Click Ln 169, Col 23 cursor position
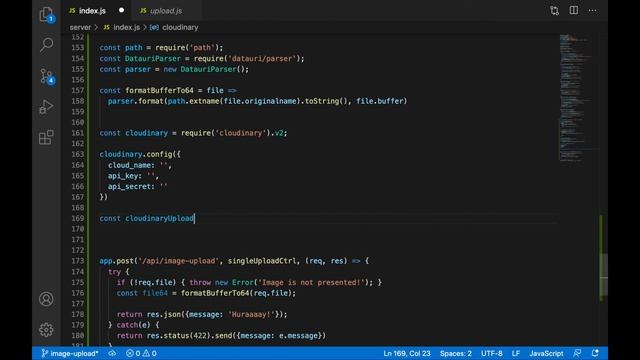 407,353
